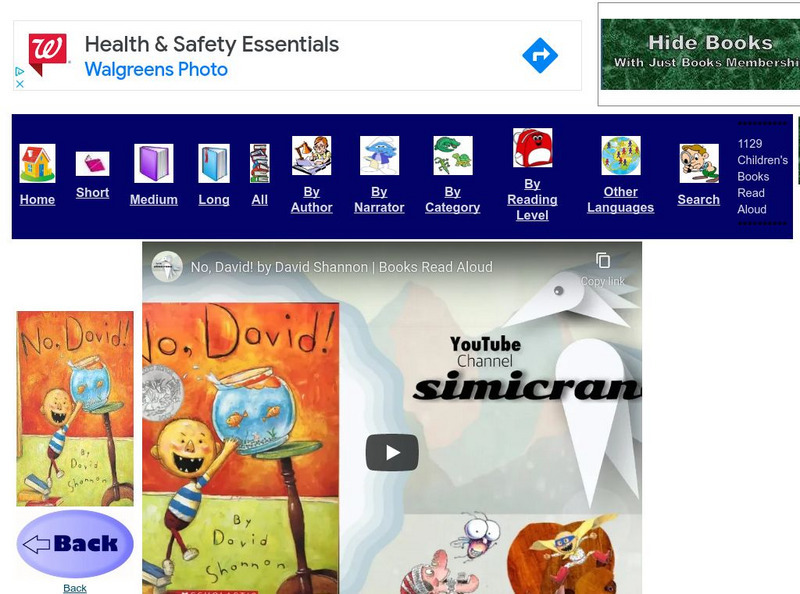Viewport: 800px width, 594px height.
Task: Open the By Author menu link
Action: 311,200
